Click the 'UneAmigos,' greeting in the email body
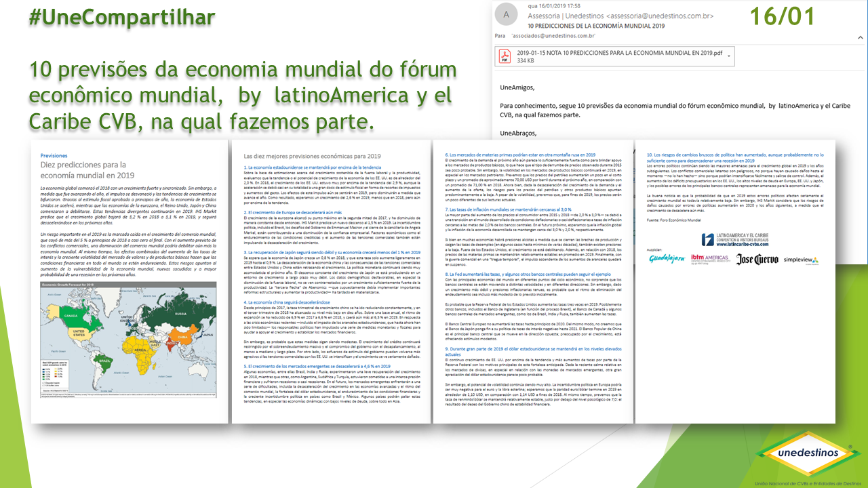868x488 pixels. coord(517,87)
